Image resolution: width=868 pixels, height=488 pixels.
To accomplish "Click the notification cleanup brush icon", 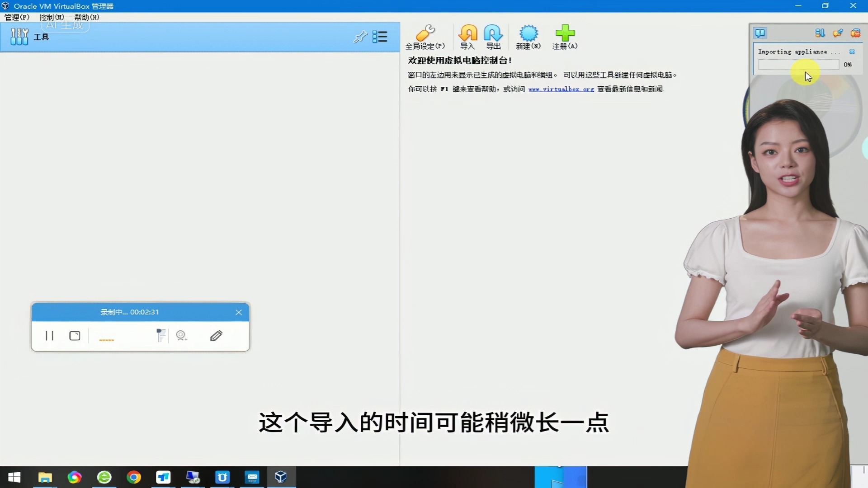I will 838,33.
